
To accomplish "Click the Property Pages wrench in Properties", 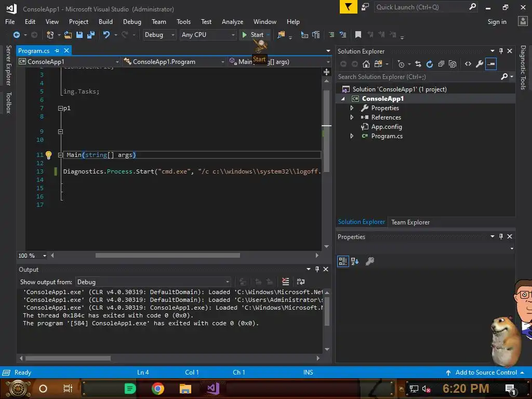I will 370,261.
